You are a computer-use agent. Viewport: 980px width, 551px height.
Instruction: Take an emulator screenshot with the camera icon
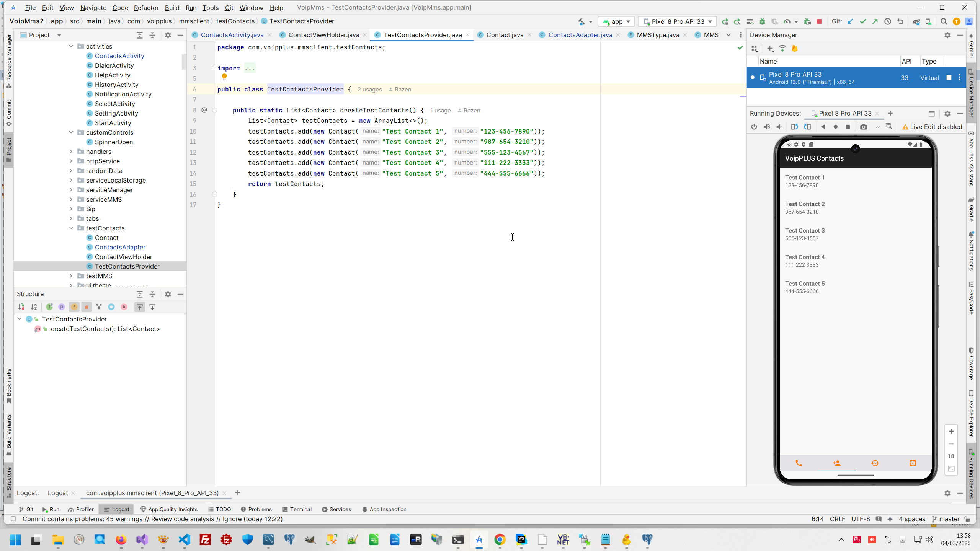point(863,127)
